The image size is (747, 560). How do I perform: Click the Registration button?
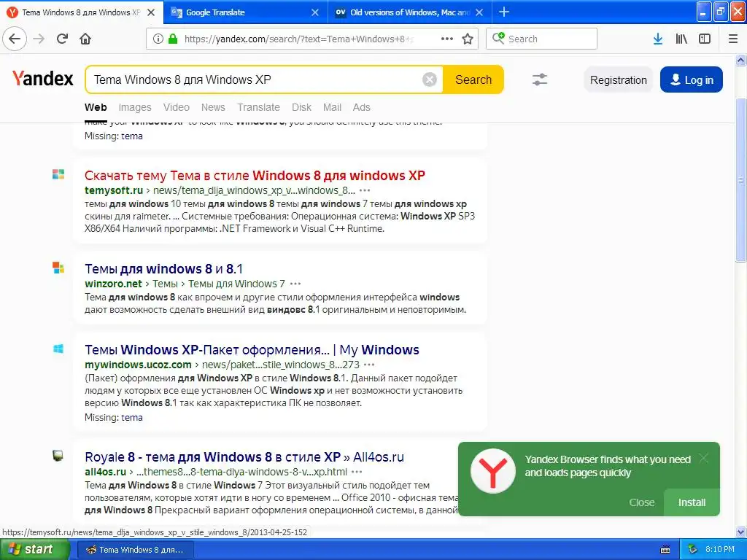[x=619, y=79]
